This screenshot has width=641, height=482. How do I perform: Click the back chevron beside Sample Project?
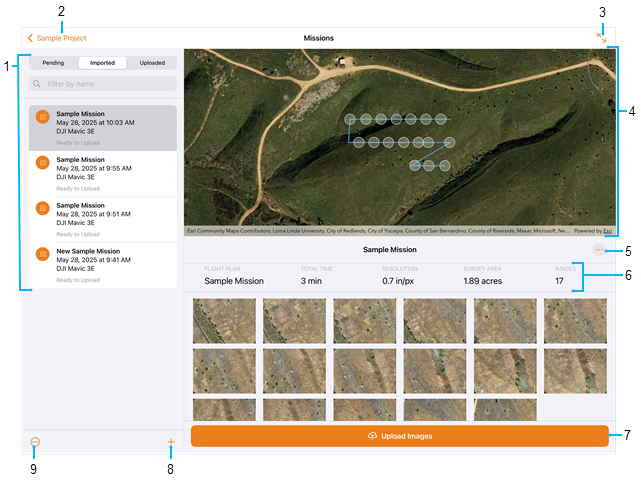click(x=31, y=38)
